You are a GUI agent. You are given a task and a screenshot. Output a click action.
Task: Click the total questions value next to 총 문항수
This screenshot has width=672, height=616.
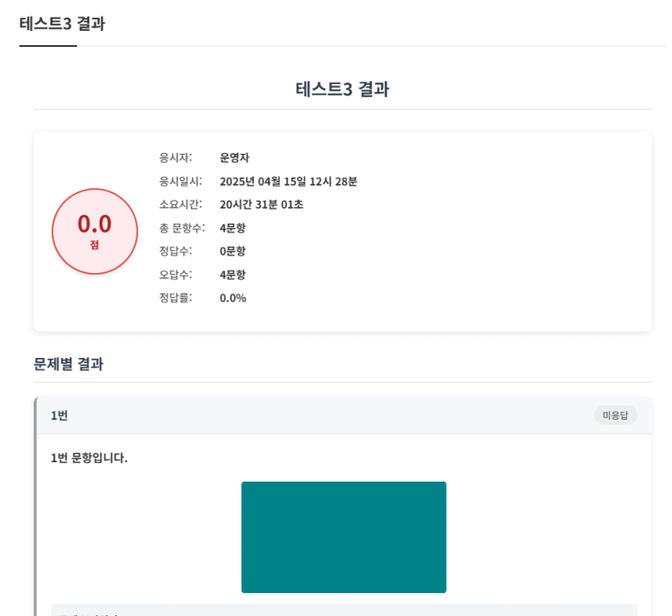tap(233, 228)
